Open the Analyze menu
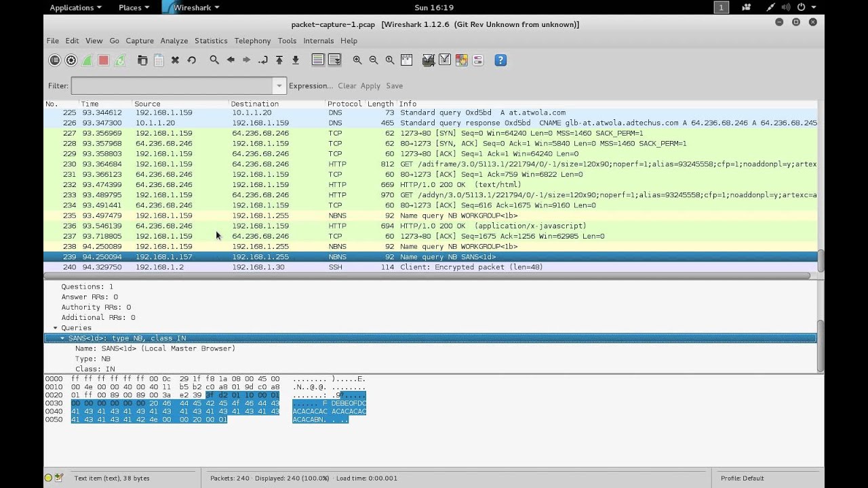The image size is (868, 488). click(174, 41)
